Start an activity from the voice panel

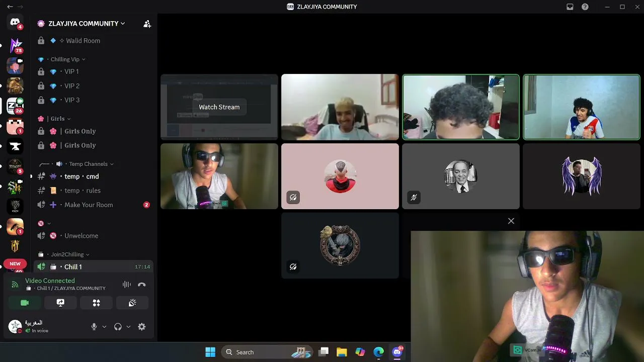(x=96, y=303)
